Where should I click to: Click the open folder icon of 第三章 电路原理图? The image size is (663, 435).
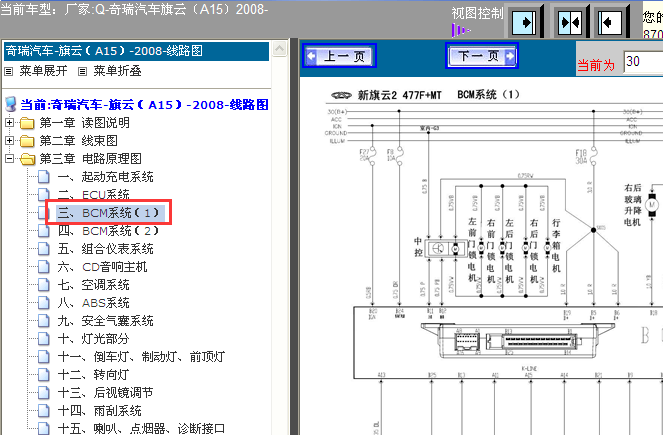pos(27,159)
